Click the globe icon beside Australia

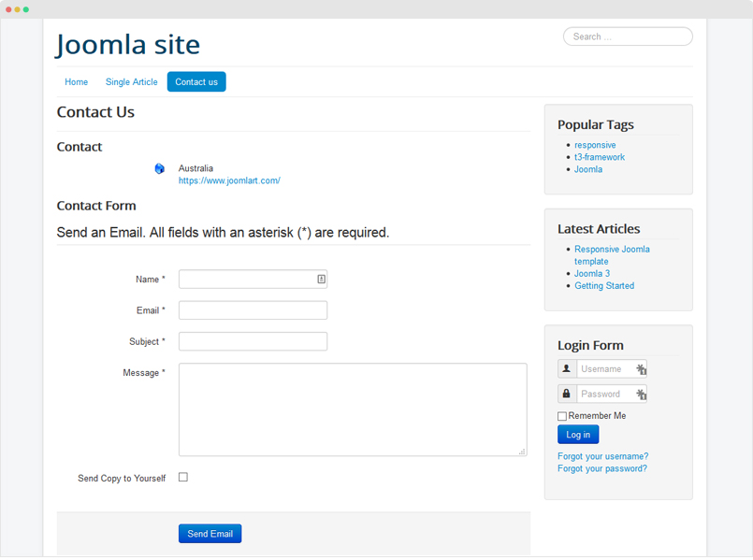(159, 168)
